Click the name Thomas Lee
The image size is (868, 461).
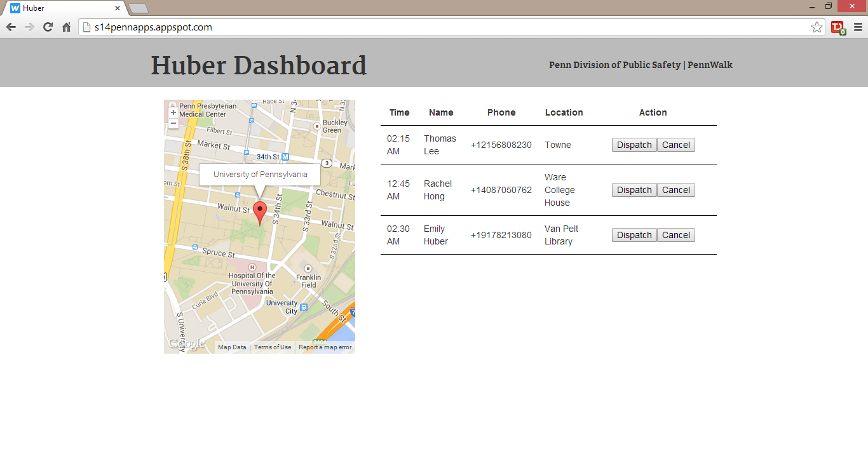coord(440,145)
